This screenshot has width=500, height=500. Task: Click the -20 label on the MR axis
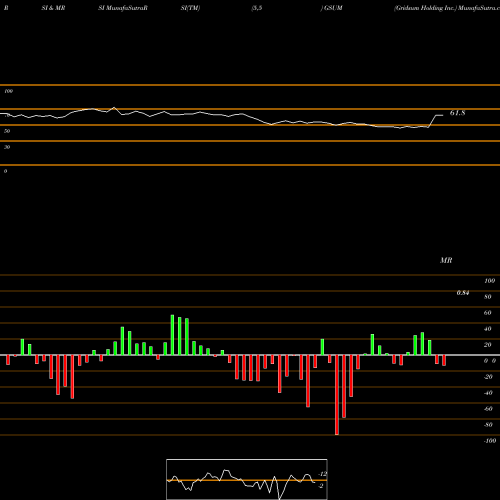click(488, 377)
